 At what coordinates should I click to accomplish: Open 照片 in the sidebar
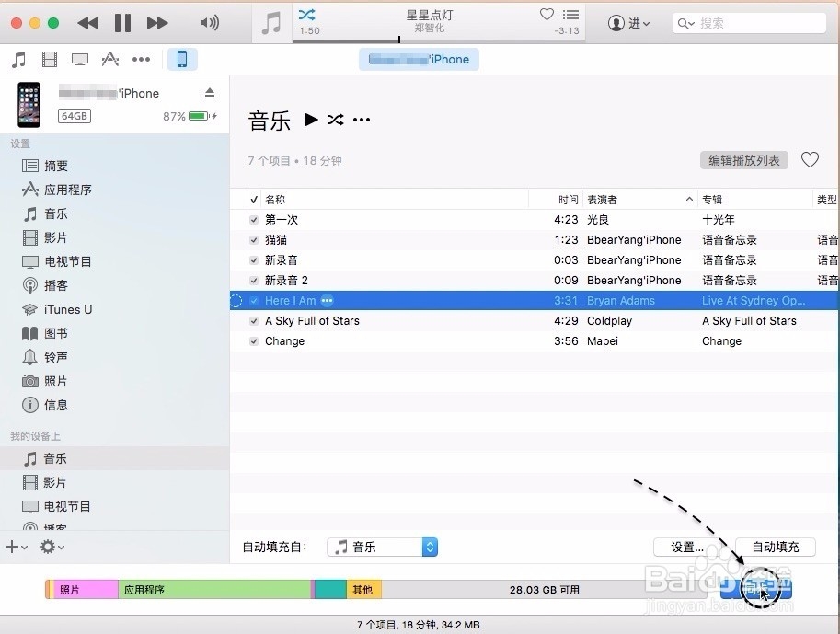(x=45, y=381)
